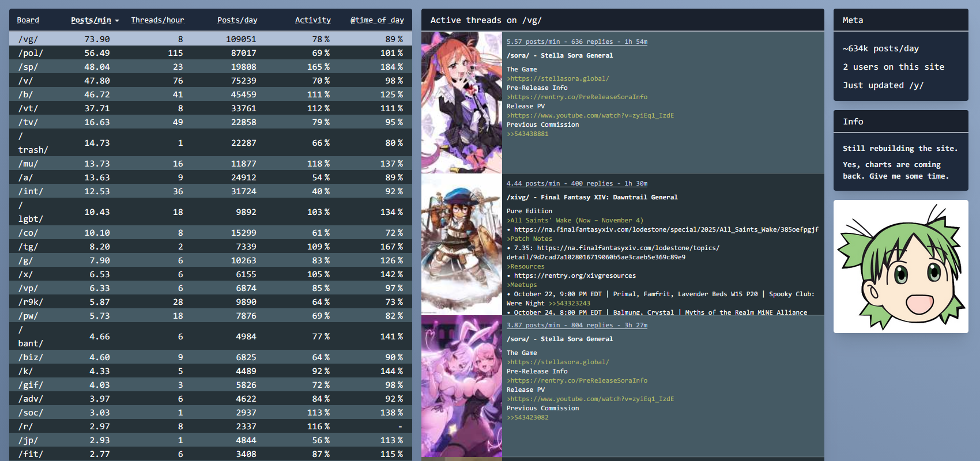
Task: Select the /b/ board row
Action: (210, 95)
